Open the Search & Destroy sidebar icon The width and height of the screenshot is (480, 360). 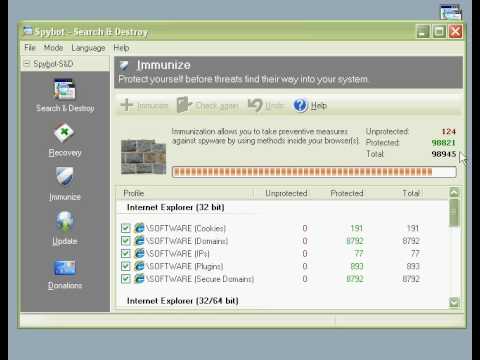(x=65, y=89)
